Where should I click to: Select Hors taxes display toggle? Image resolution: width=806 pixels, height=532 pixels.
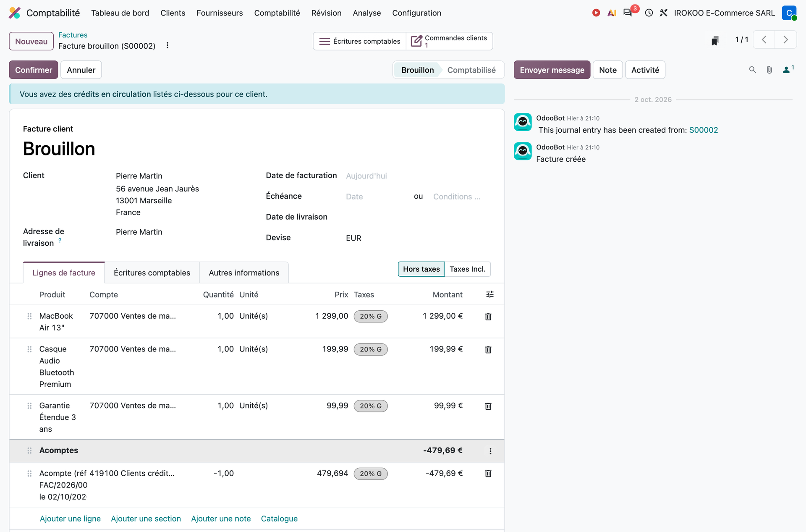click(x=421, y=269)
